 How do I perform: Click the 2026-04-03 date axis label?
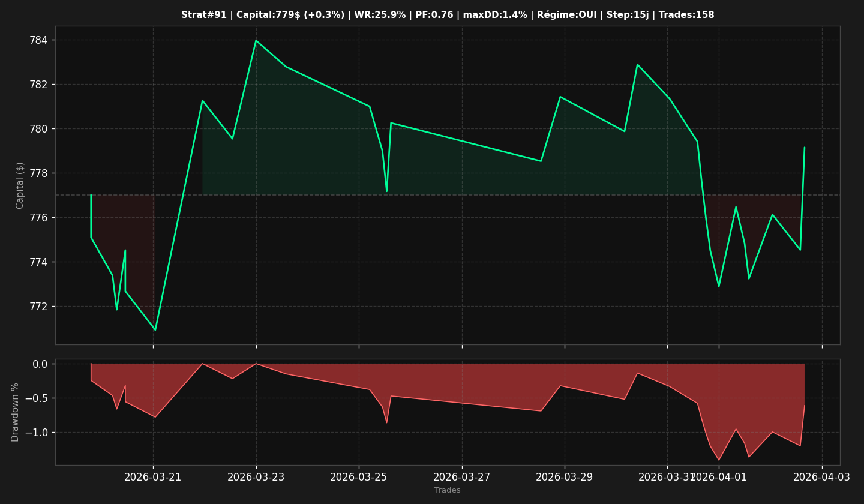(822, 477)
